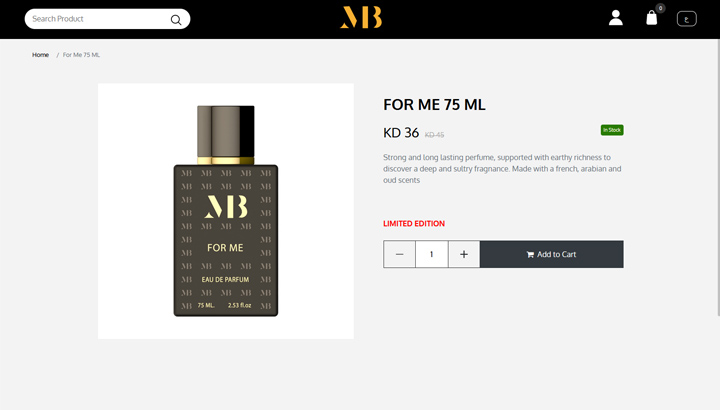Click the magnifier search icon
The image size is (720, 410).
coord(176,20)
